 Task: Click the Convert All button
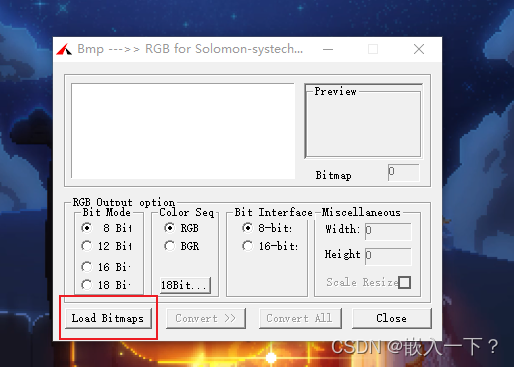(300, 318)
